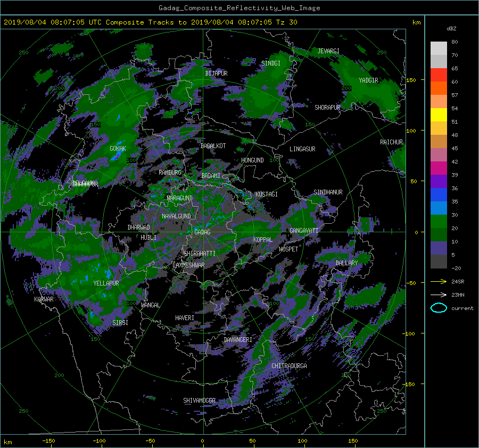Click the DAVANGERI city label
Image resolution: width=479 pixels, height=448 pixels.
pyautogui.click(x=238, y=340)
